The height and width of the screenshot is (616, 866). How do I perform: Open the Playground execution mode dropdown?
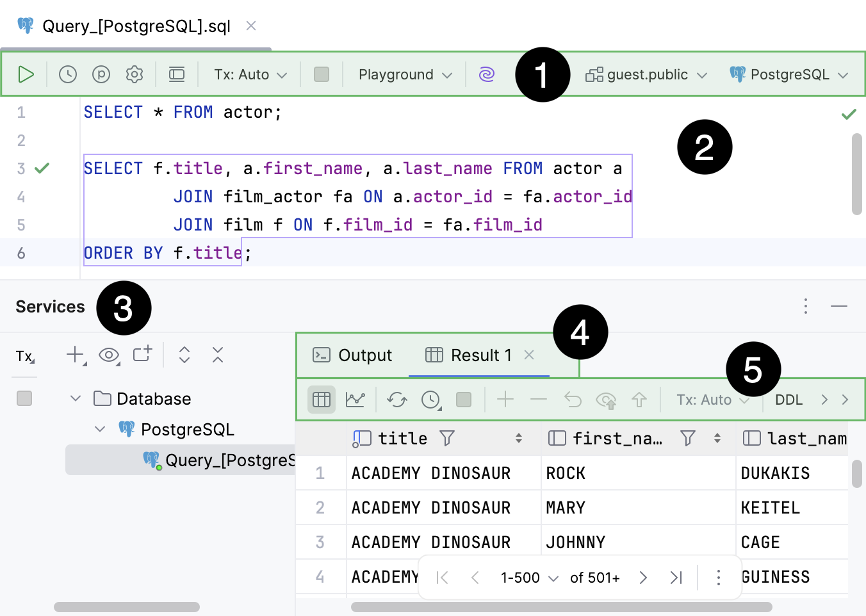coord(404,74)
